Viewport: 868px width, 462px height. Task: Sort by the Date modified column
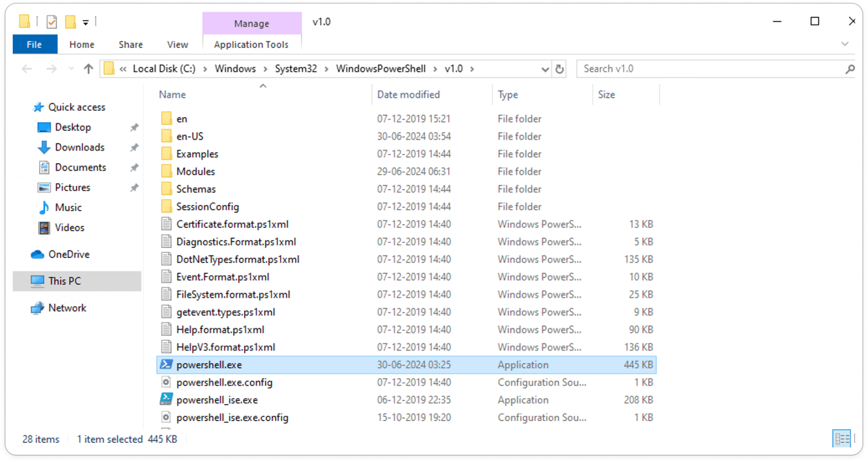point(408,95)
